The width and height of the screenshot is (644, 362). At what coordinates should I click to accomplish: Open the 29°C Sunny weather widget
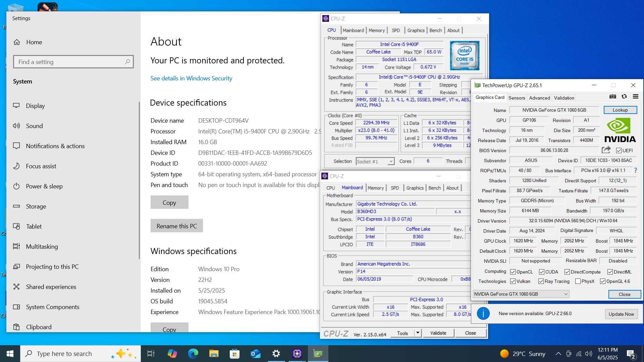(x=523, y=354)
